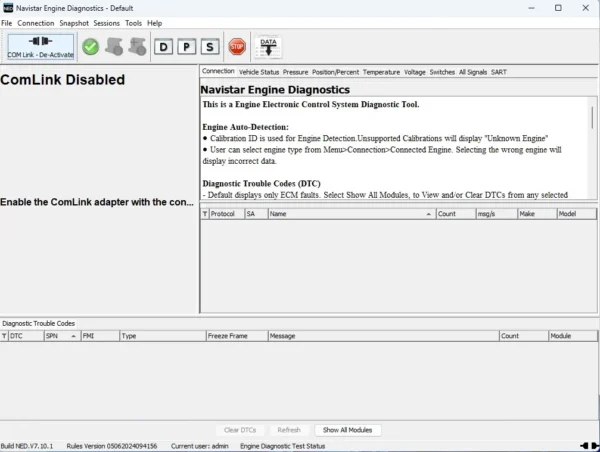Switch to the All Signals tab
The height and width of the screenshot is (452, 600).
(x=473, y=72)
